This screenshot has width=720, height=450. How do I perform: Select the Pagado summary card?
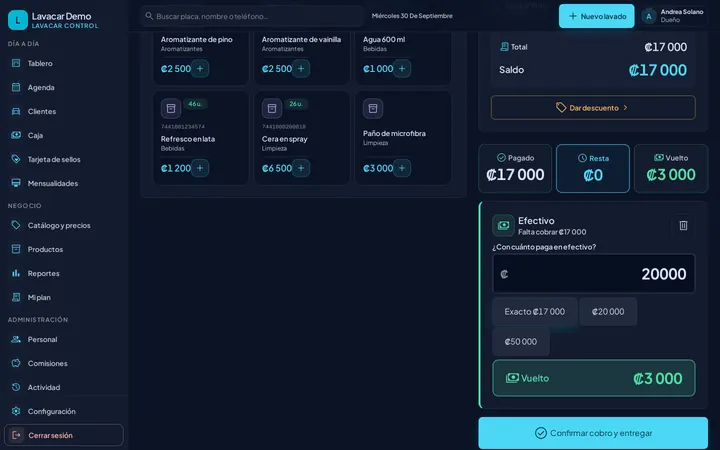[x=515, y=169]
